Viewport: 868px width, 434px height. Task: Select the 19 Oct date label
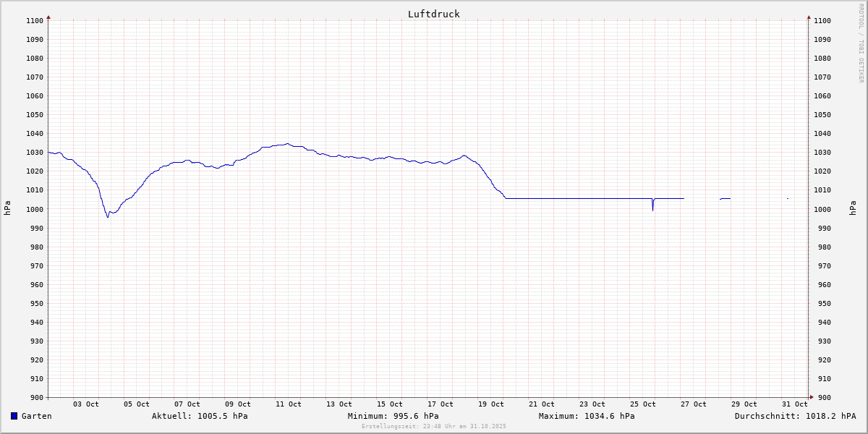coord(491,404)
